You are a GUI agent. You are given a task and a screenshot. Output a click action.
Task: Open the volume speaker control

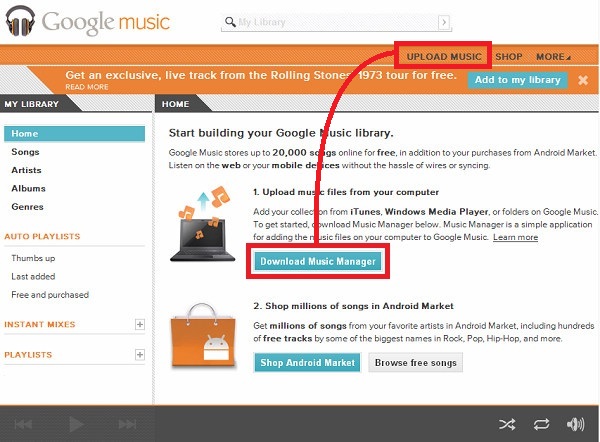pyautogui.click(x=575, y=424)
